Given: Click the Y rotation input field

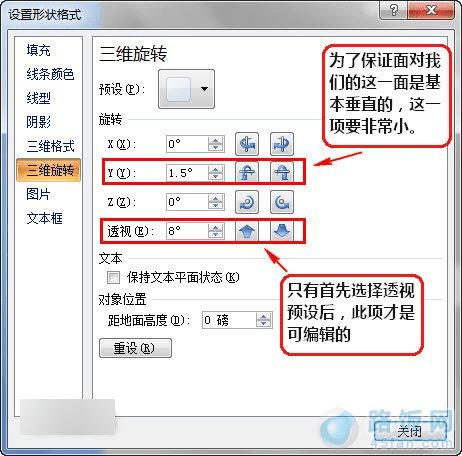Looking at the screenshot, I should tap(187, 173).
